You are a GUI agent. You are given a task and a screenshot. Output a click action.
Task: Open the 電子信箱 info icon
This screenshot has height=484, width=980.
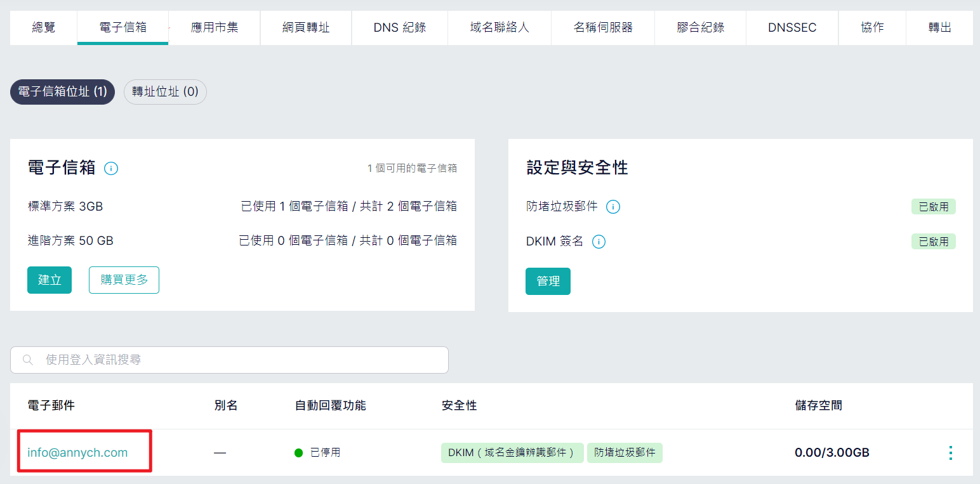point(111,169)
